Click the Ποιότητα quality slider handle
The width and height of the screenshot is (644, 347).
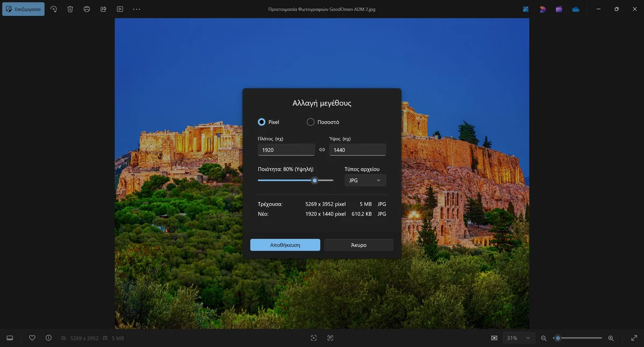(315, 180)
